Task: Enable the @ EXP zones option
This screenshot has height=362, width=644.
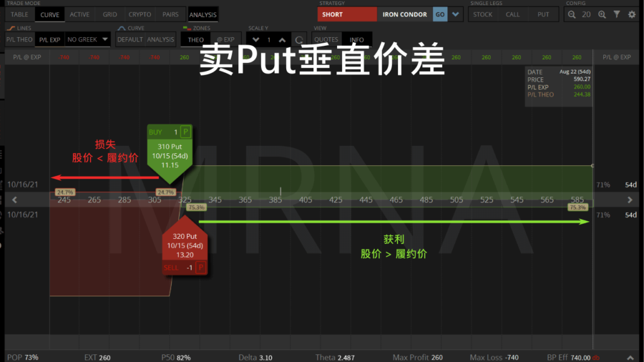Action: tap(226, 40)
